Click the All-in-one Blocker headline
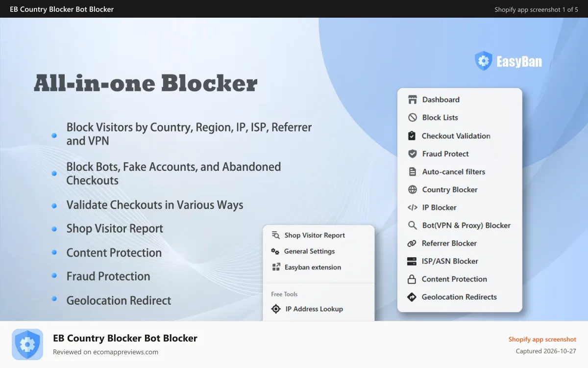This screenshot has width=588, height=368. 146,83
